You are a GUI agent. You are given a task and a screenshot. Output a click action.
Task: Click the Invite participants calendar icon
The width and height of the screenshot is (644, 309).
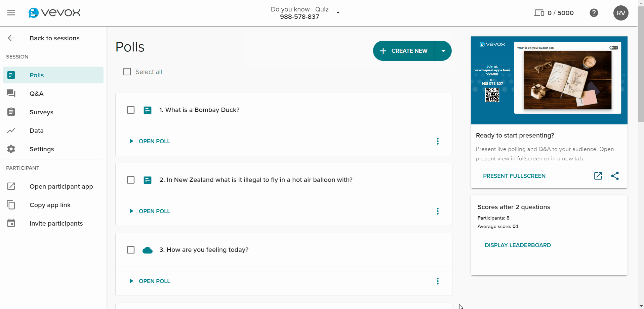click(11, 223)
